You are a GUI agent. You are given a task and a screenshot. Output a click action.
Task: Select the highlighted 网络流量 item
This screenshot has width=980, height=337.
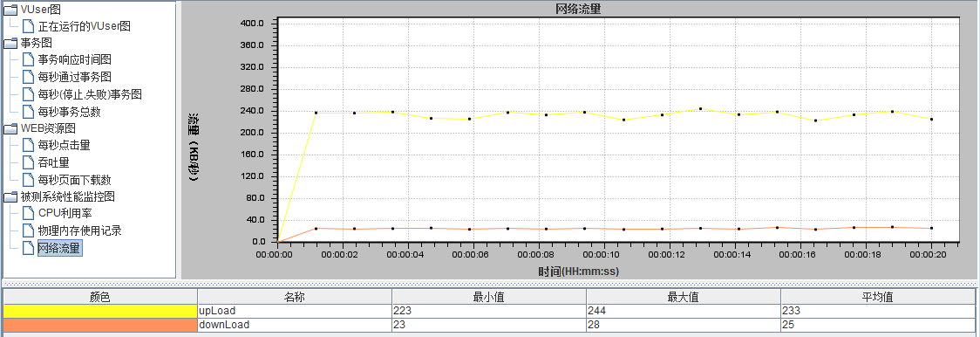[x=59, y=248]
